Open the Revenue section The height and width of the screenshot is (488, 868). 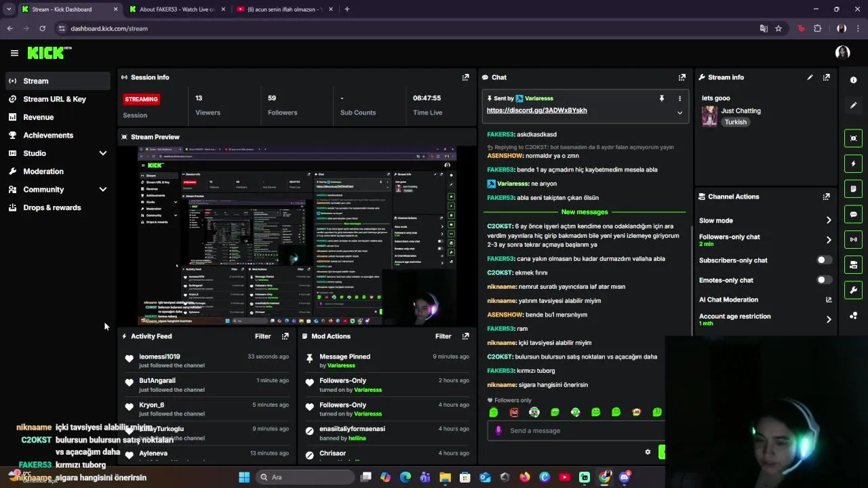tap(57, 117)
